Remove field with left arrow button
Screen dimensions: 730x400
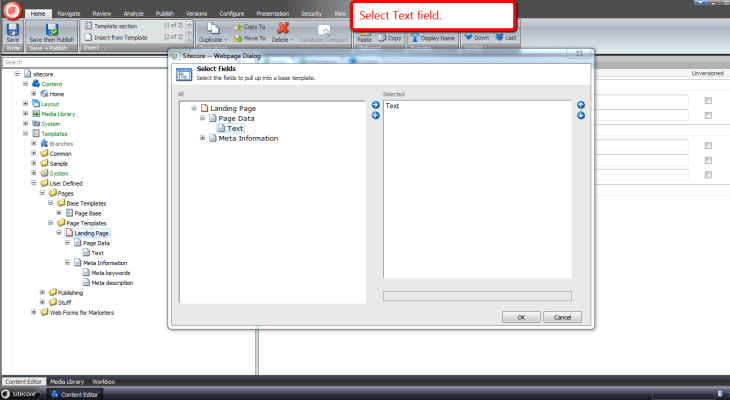pos(375,115)
